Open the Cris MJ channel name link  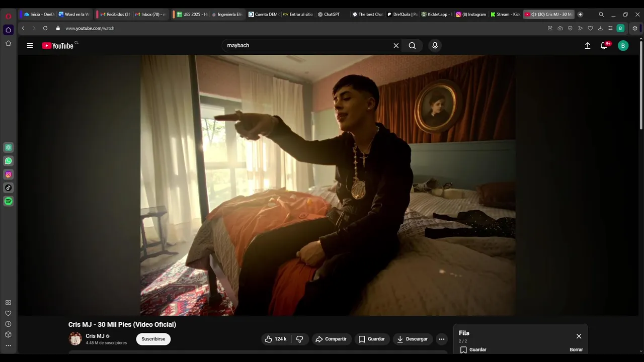pos(95,336)
